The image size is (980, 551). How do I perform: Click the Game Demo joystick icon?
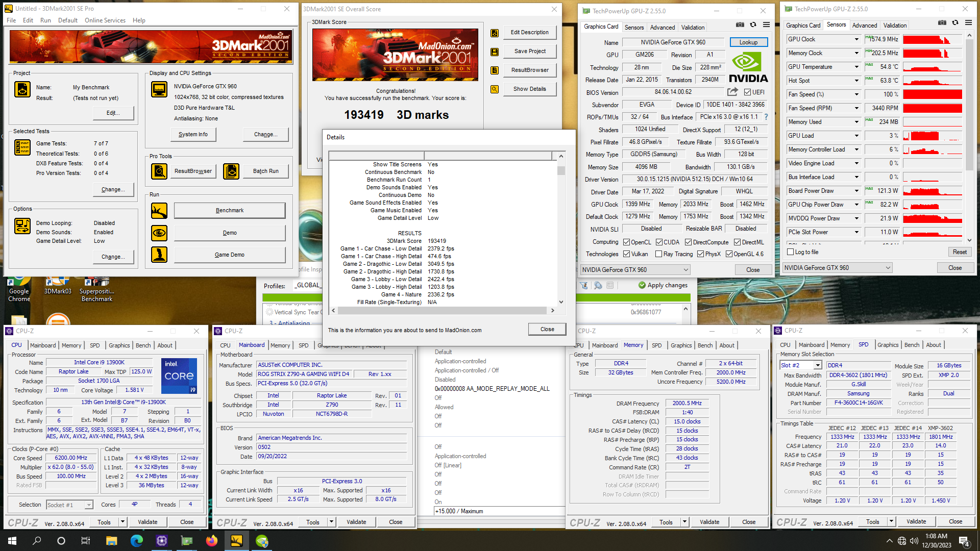pyautogui.click(x=159, y=255)
